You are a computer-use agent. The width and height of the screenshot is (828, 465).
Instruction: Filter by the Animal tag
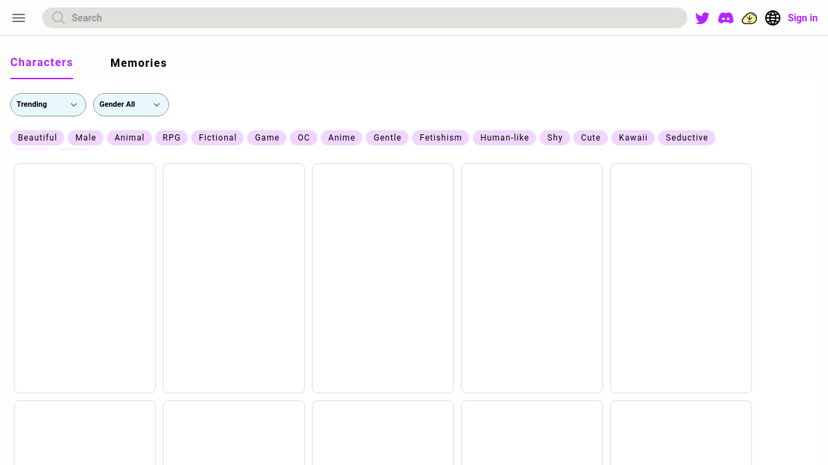pos(129,138)
